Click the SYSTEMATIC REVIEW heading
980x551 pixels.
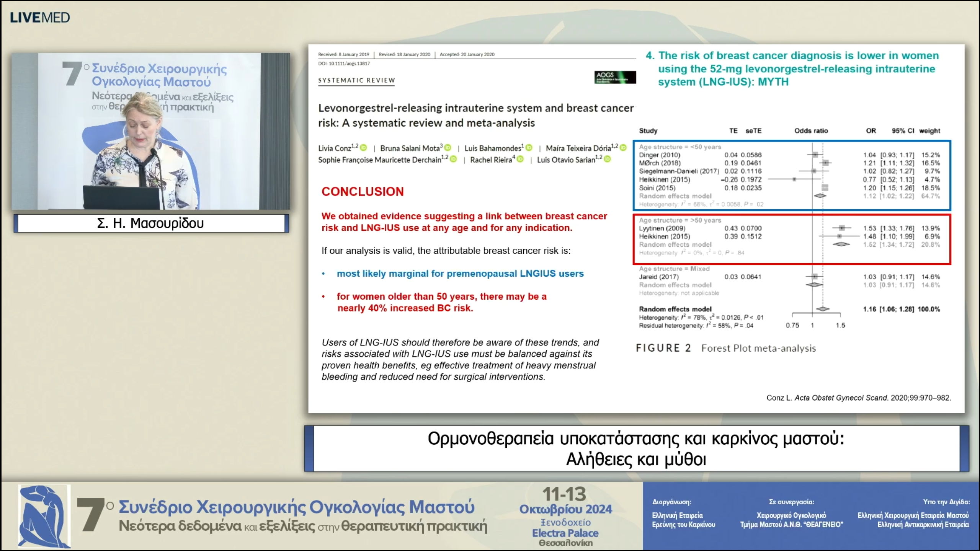click(x=356, y=80)
